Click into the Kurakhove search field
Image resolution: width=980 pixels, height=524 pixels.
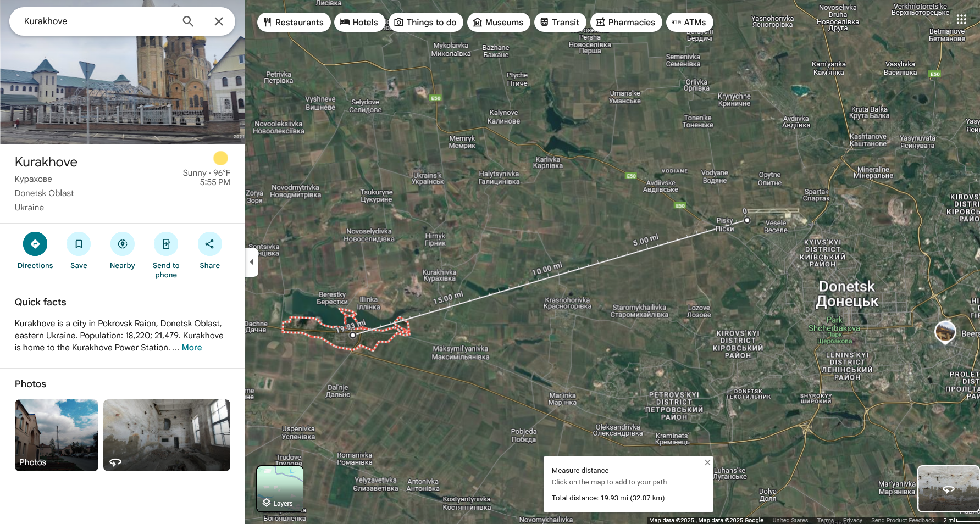[x=99, y=21]
